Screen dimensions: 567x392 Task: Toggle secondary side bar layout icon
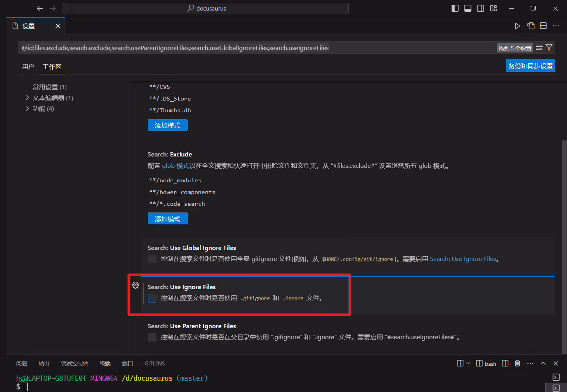pyautogui.click(x=481, y=8)
